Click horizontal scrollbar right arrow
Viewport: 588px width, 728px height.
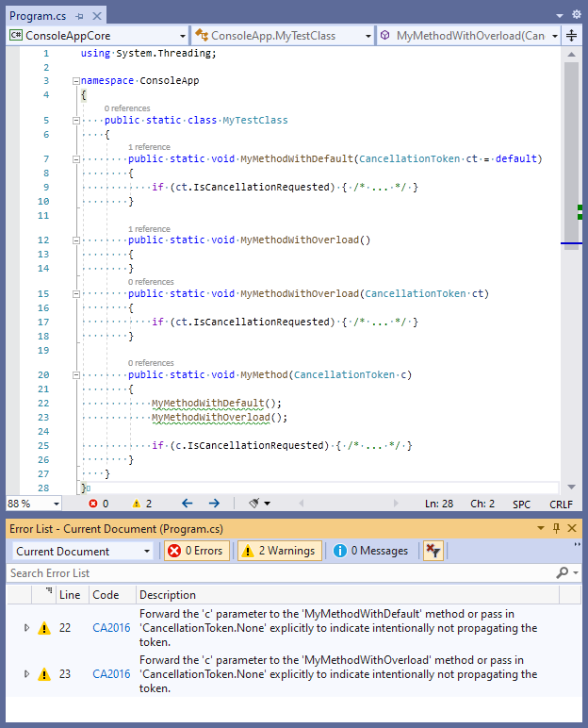(x=396, y=504)
